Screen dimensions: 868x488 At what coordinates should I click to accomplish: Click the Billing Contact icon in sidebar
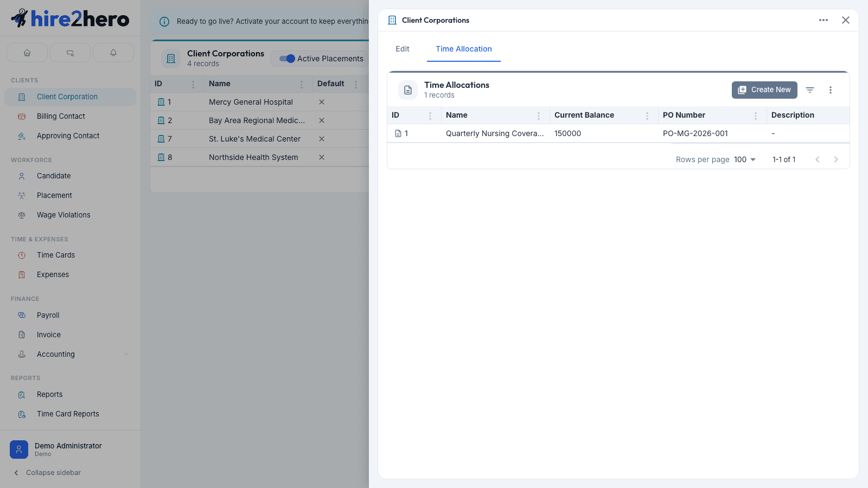(x=22, y=117)
